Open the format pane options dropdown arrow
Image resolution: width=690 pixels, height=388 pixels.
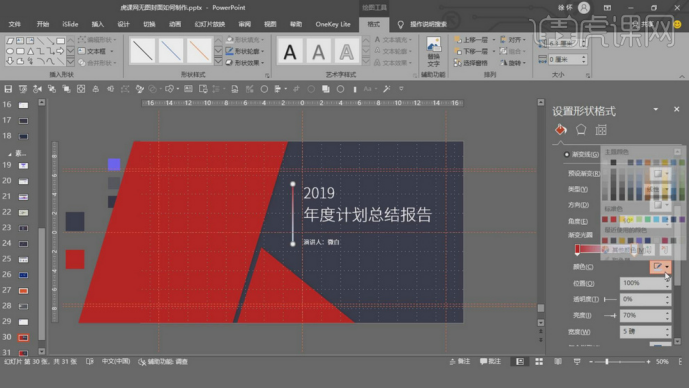(656, 109)
